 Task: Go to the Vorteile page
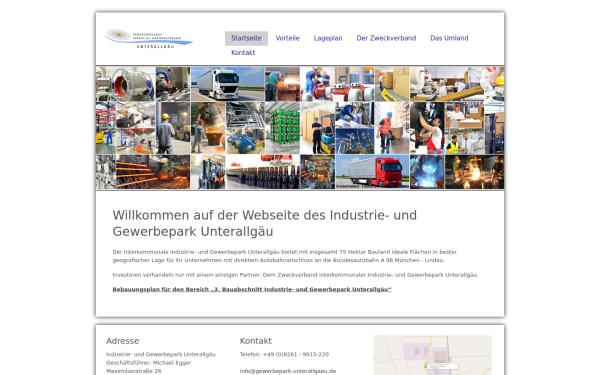pos(287,38)
